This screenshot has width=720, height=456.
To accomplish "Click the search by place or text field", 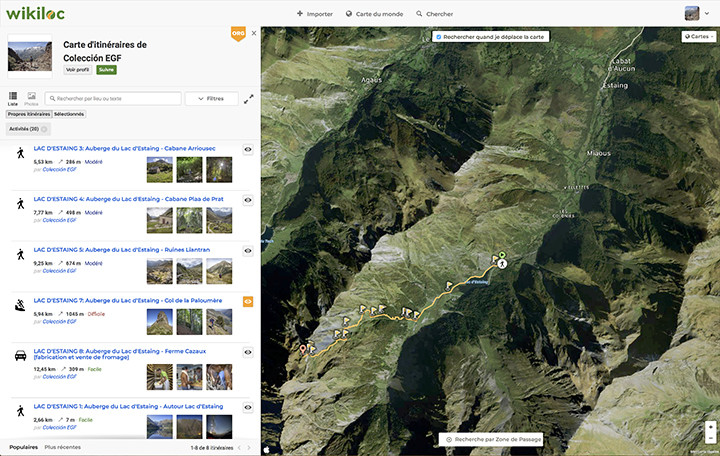I will [x=115, y=99].
